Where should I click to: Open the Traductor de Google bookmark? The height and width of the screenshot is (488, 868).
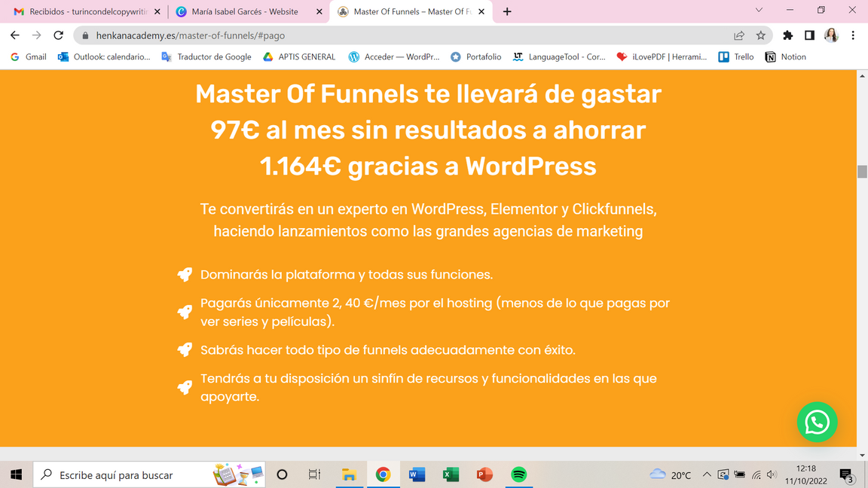pos(206,57)
